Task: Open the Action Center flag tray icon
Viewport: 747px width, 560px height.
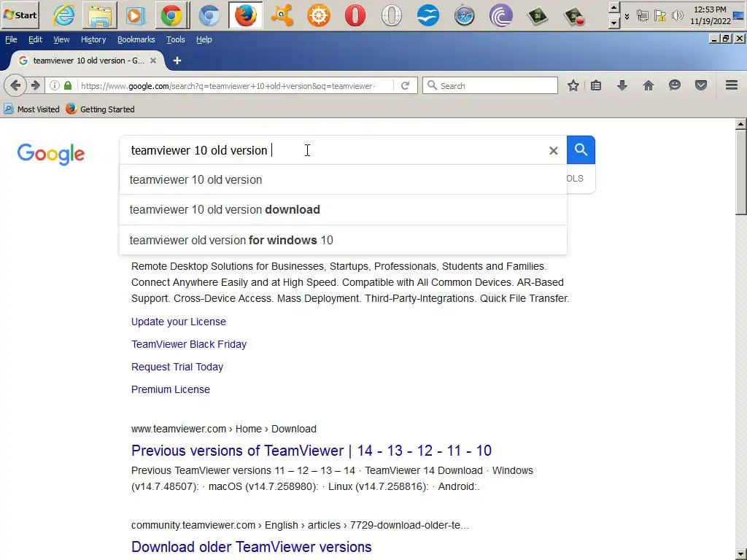Action: point(659,16)
